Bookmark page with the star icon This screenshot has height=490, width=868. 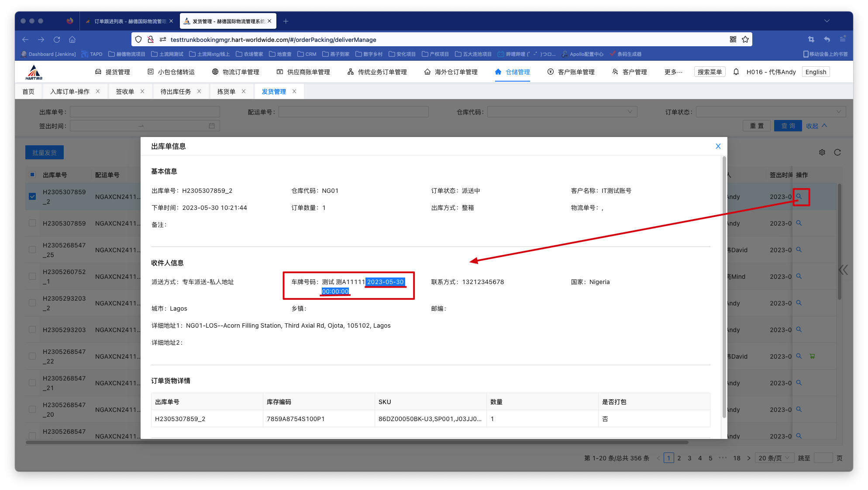pyautogui.click(x=745, y=39)
